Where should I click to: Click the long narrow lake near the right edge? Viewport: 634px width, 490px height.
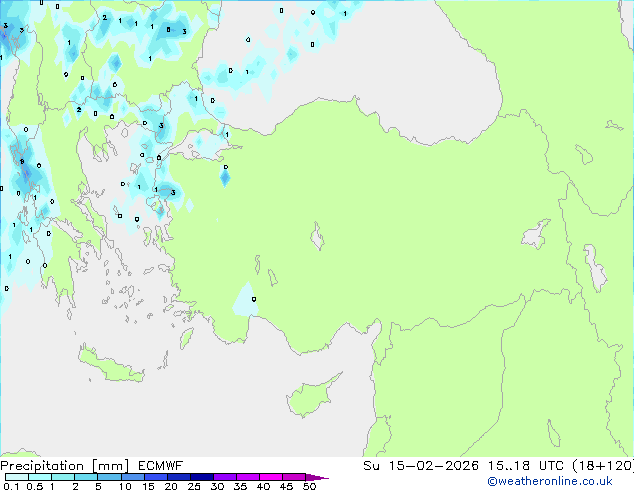[x=598, y=268]
